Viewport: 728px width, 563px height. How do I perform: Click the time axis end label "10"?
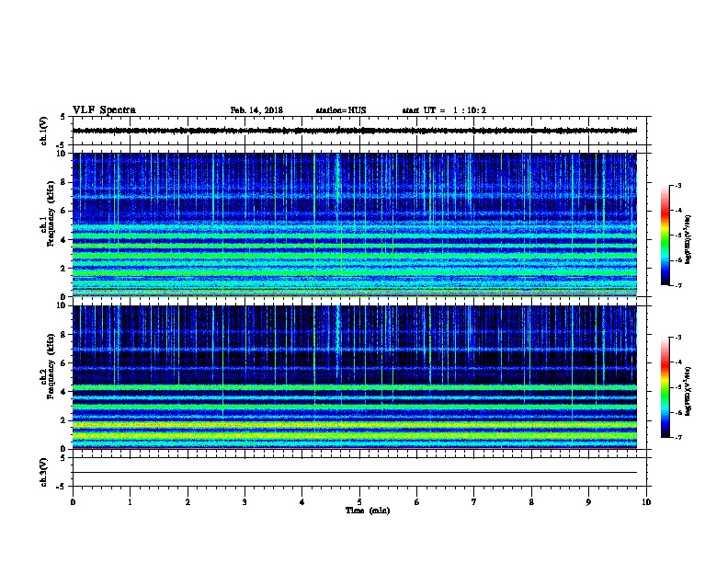pos(646,502)
